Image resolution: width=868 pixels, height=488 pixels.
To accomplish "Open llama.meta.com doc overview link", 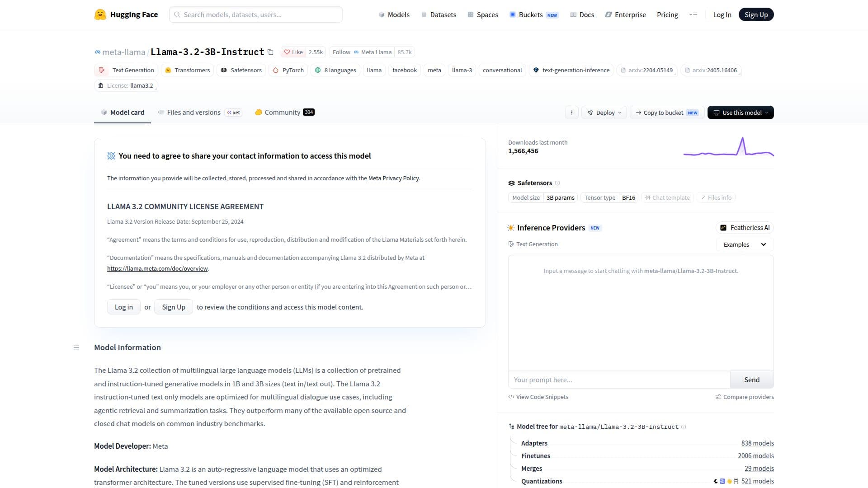I will [157, 268].
